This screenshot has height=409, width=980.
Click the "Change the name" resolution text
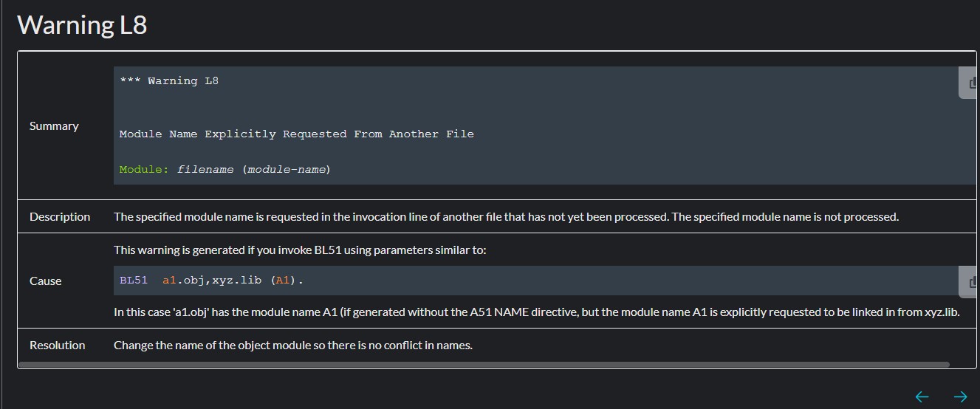click(x=292, y=346)
